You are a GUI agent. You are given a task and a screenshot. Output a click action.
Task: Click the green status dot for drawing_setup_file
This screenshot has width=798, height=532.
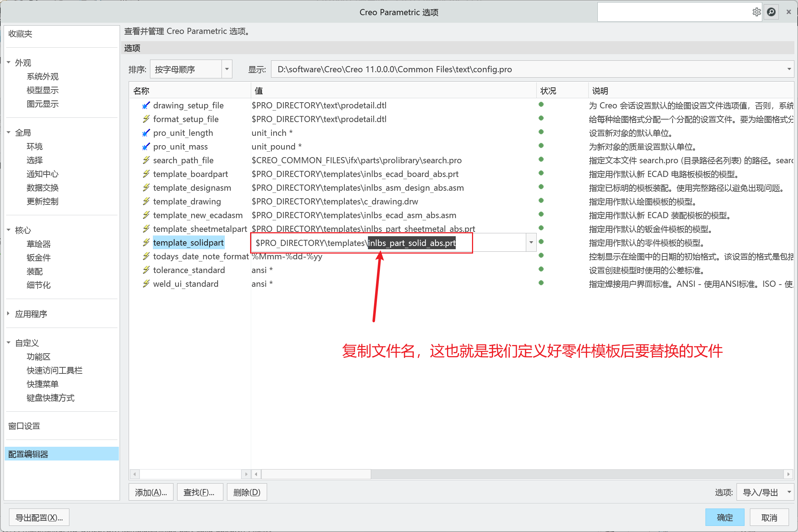click(541, 104)
